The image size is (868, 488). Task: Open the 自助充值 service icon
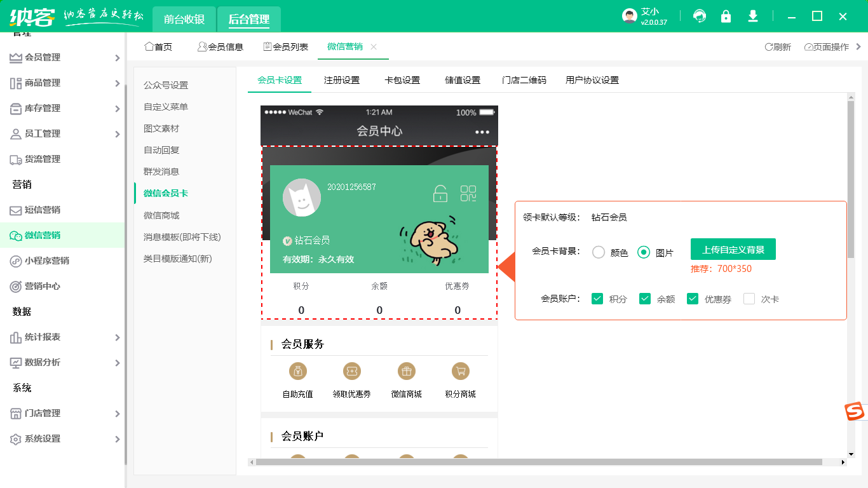298,372
